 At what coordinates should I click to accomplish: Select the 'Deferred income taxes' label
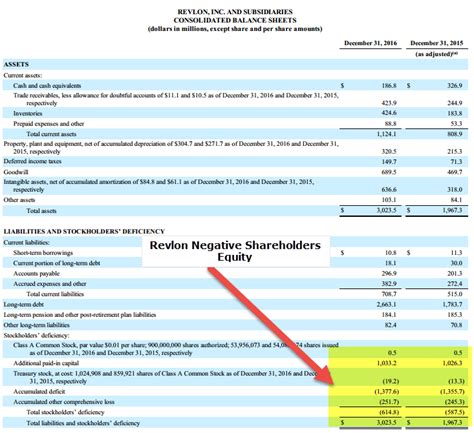point(32,161)
